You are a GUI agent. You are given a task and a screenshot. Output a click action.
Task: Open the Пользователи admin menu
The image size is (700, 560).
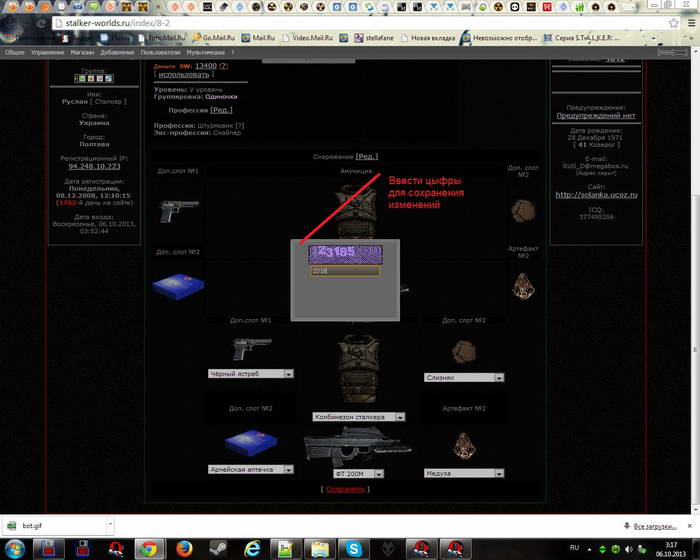[x=160, y=52]
